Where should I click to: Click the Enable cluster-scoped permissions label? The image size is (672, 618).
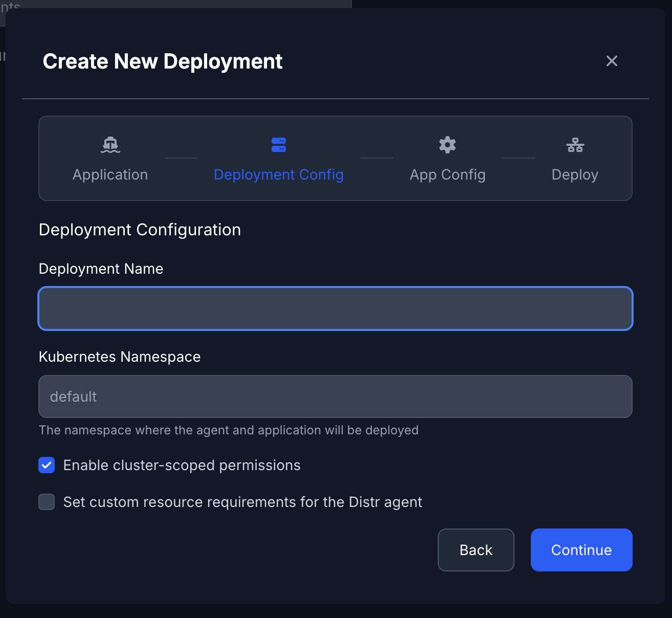coord(182,466)
